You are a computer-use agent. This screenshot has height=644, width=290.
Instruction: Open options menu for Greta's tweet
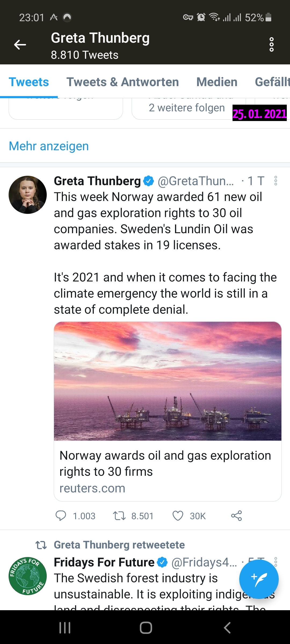(x=275, y=181)
